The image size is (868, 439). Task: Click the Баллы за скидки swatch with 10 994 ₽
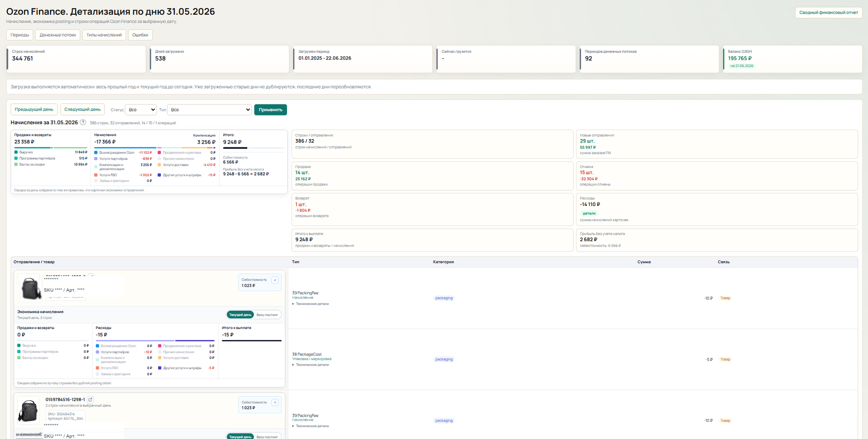(x=16, y=164)
